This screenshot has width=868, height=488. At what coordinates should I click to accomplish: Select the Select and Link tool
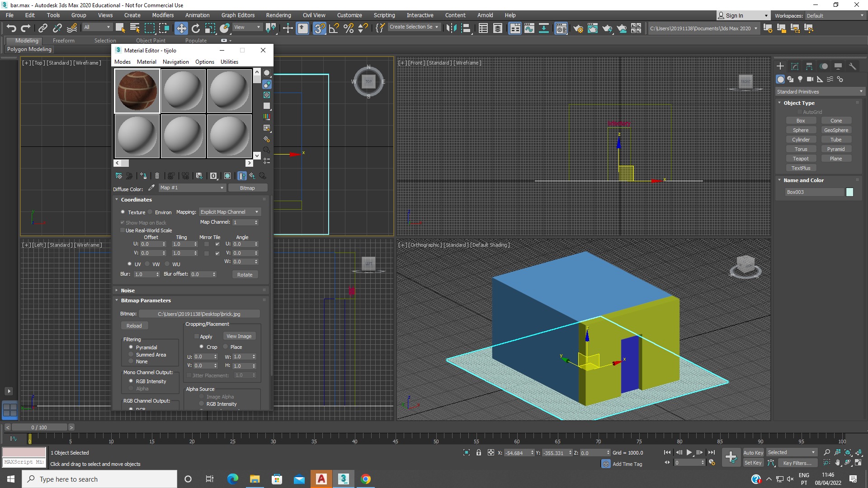(x=42, y=28)
